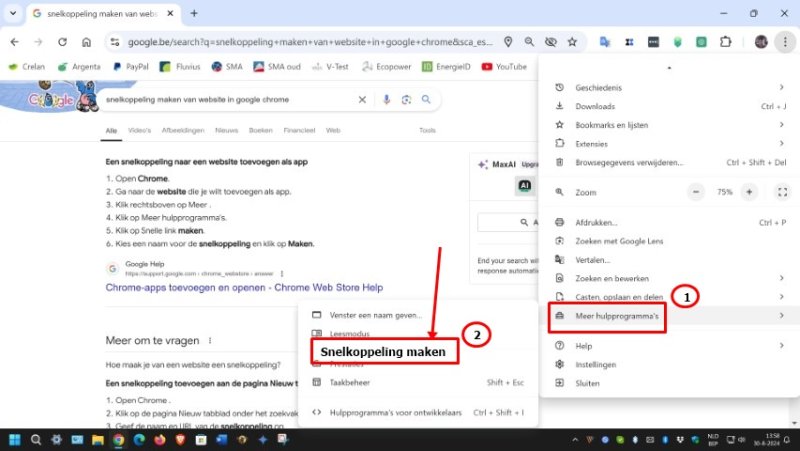
Task: Open the YouTube bookmark in the bar
Action: 504,67
